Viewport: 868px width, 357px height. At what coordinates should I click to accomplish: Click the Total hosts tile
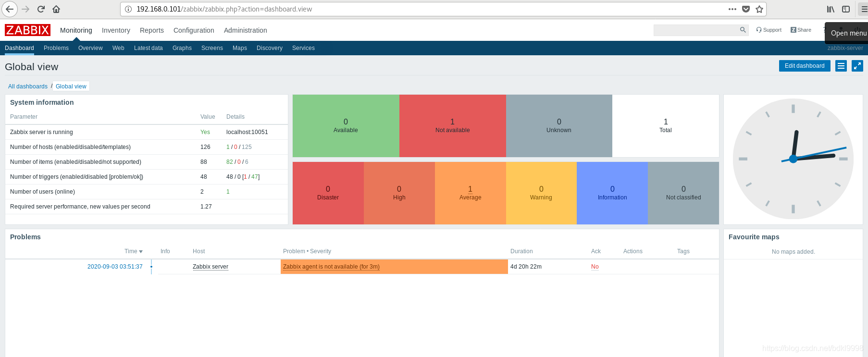(x=666, y=126)
